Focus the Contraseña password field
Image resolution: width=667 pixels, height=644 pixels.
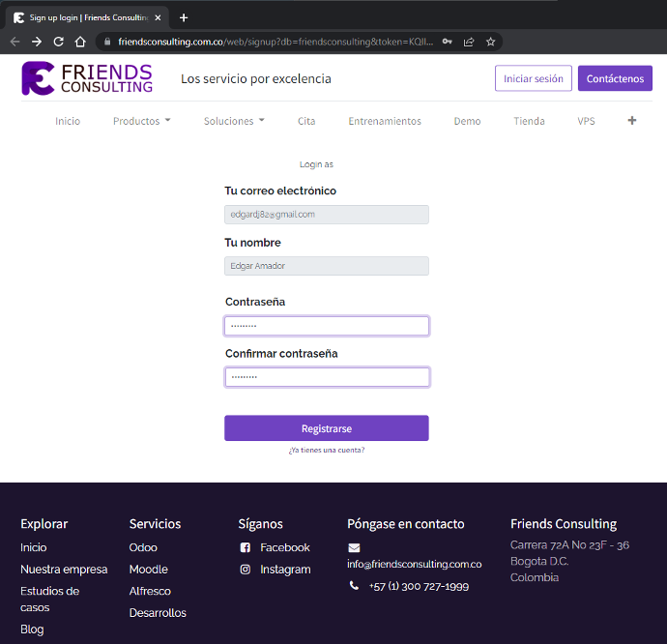click(326, 326)
